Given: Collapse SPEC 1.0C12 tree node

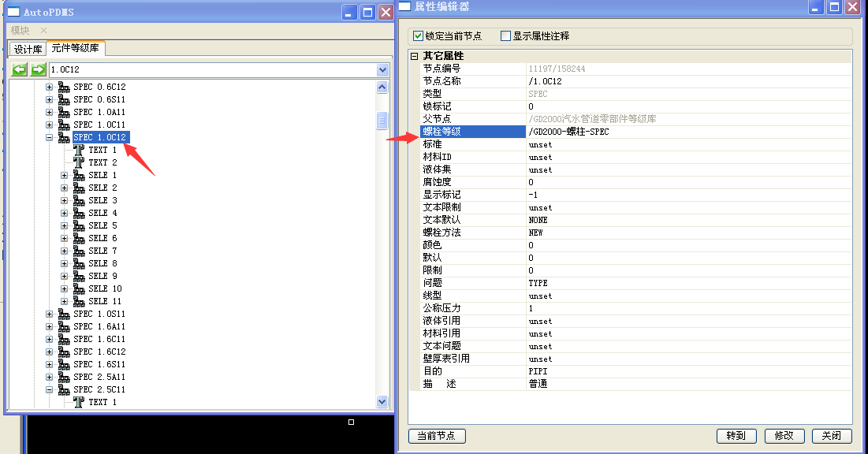Looking at the screenshot, I should [49, 137].
